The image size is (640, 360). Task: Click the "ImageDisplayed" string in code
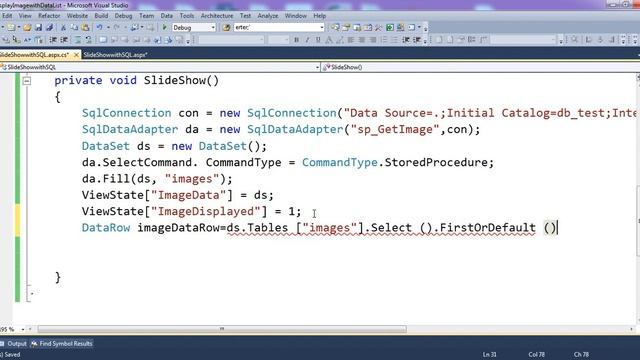[x=206, y=211]
